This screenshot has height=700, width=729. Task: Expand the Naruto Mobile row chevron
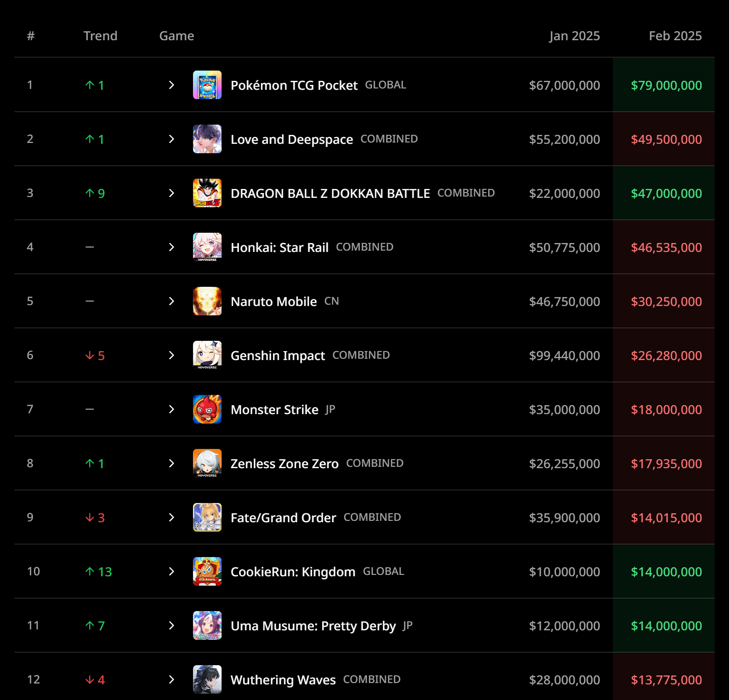(x=172, y=301)
